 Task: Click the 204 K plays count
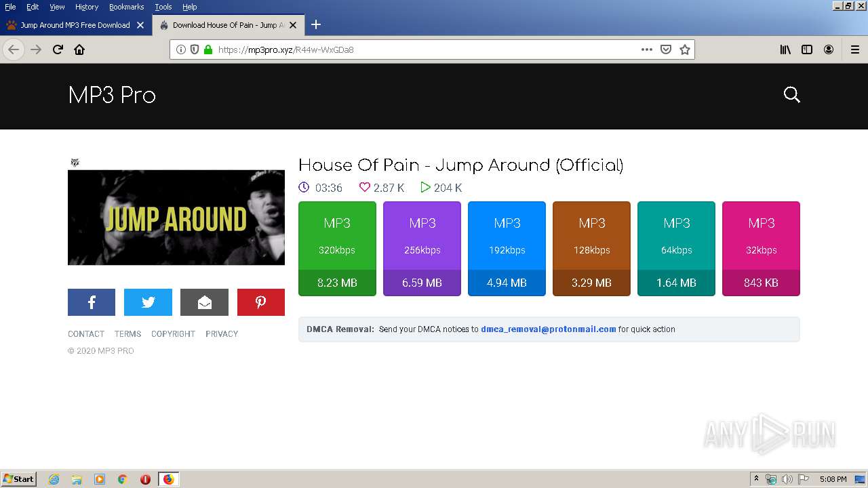(448, 188)
